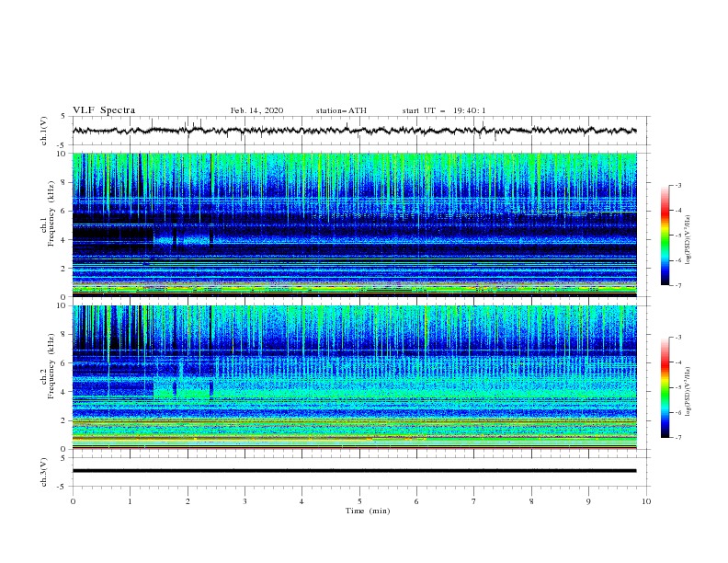Click the 'station=ATH' label
The image size is (728, 563).
coord(341,110)
